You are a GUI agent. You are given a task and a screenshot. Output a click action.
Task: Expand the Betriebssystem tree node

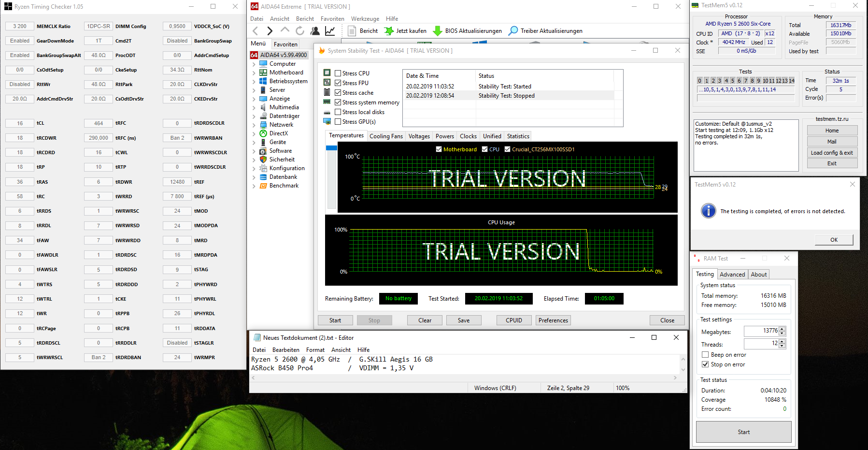(254, 81)
